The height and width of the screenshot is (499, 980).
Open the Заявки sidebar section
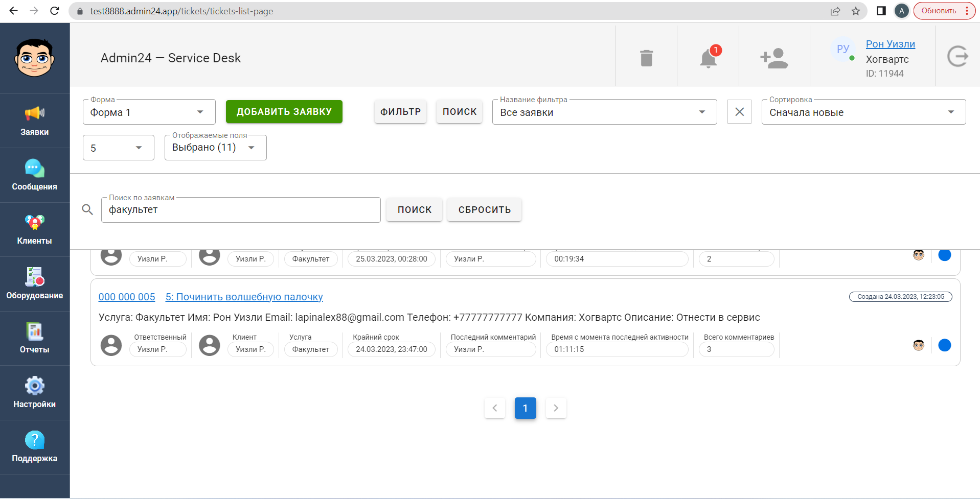pos(35,121)
